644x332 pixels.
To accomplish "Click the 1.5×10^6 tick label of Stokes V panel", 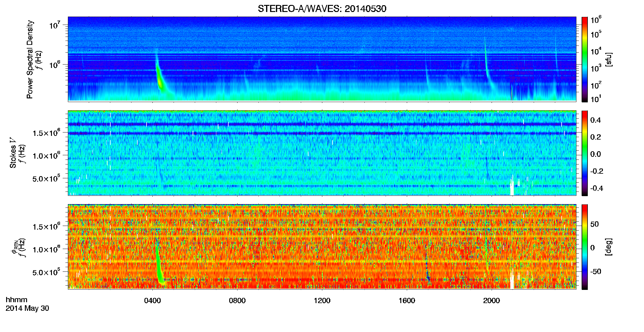I will point(46,133).
